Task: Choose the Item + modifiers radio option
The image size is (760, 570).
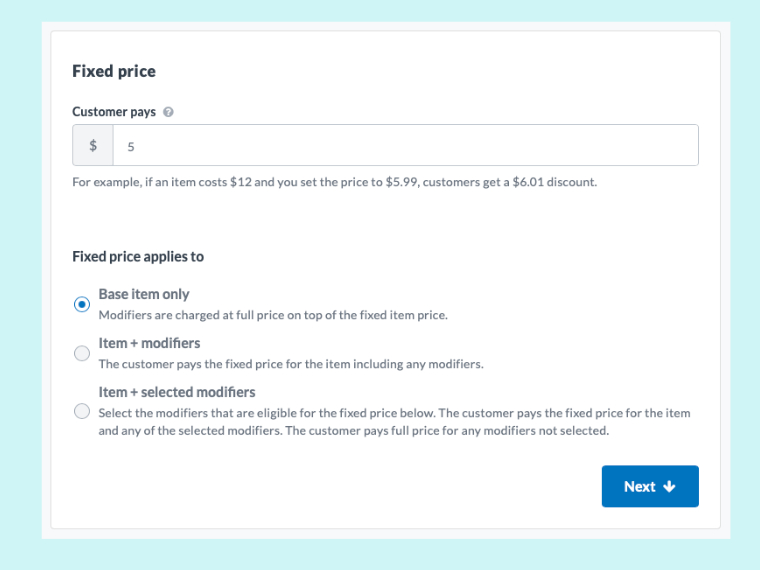Action: [82, 353]
